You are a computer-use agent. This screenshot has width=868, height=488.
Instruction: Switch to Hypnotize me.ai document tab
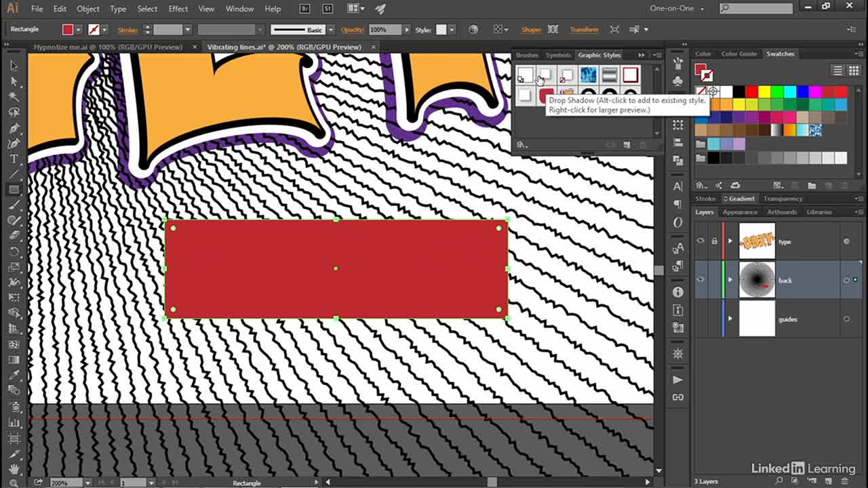point(108,47)
